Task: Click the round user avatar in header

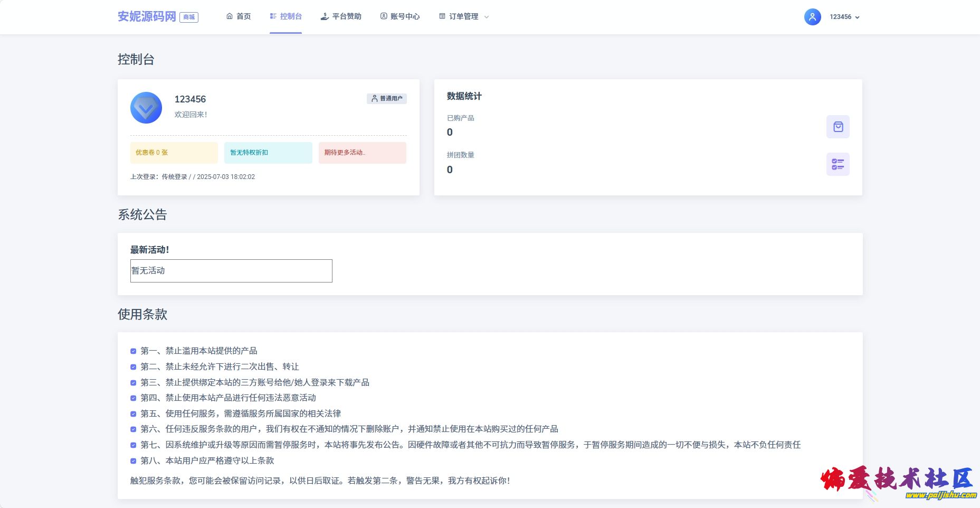Action: pos(812,17)
